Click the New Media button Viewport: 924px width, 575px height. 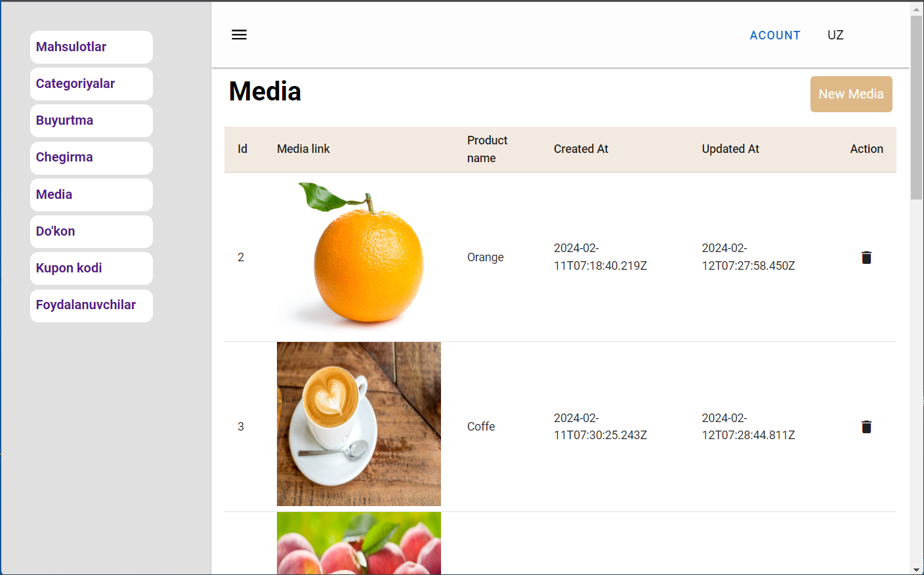tap(850, 95)
